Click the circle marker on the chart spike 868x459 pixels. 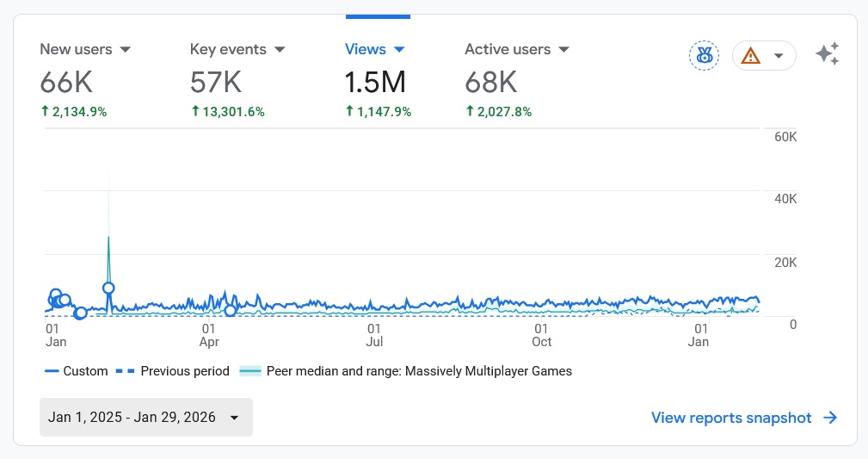click(x=108, y=288)
